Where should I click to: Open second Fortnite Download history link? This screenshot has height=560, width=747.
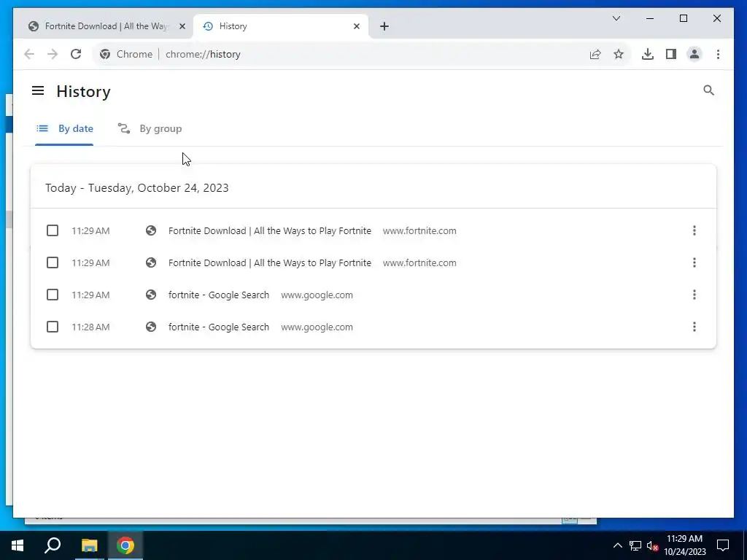[270, 262]
